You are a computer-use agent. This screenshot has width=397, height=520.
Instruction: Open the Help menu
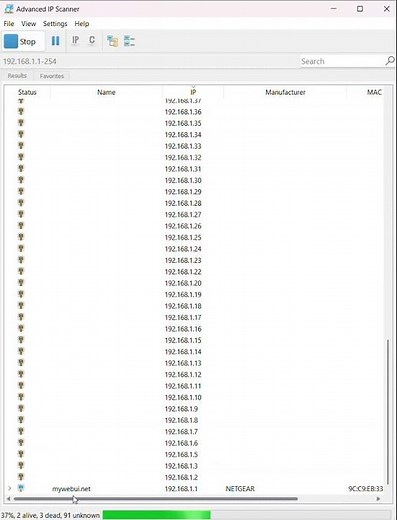(82, 24)
